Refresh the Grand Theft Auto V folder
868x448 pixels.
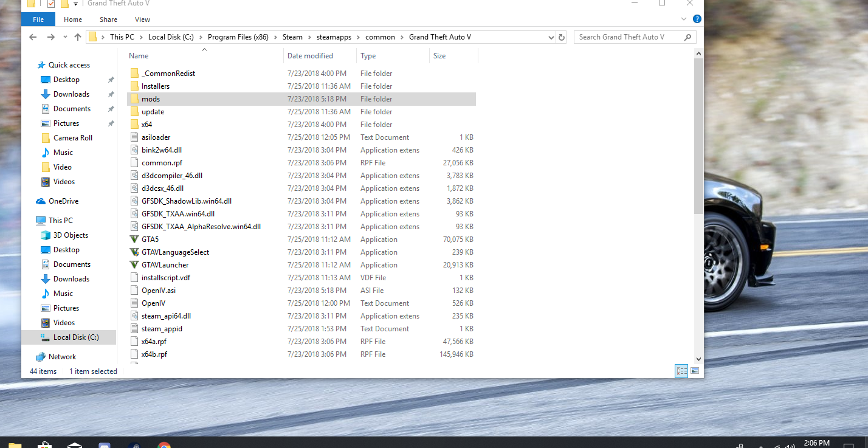(562, 37)
